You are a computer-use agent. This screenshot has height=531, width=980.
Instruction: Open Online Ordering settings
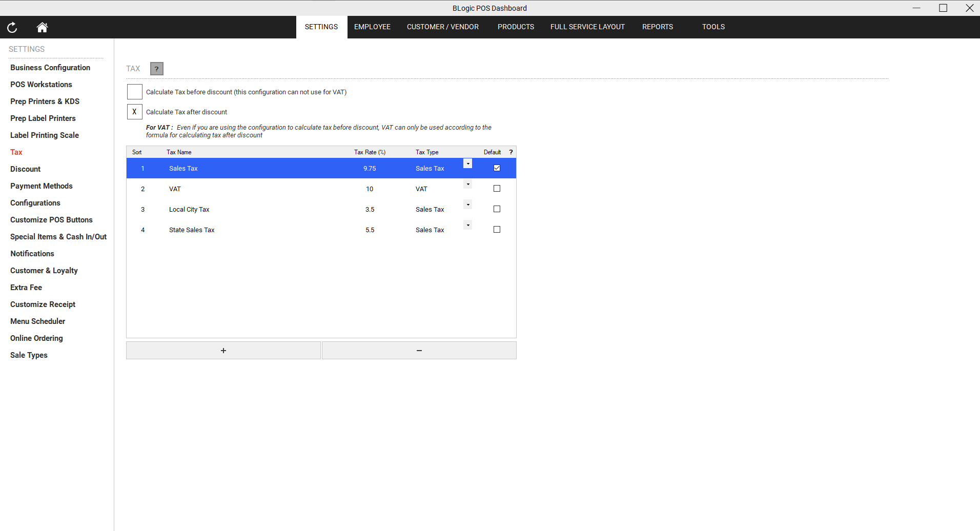click(x=36, y=338)
